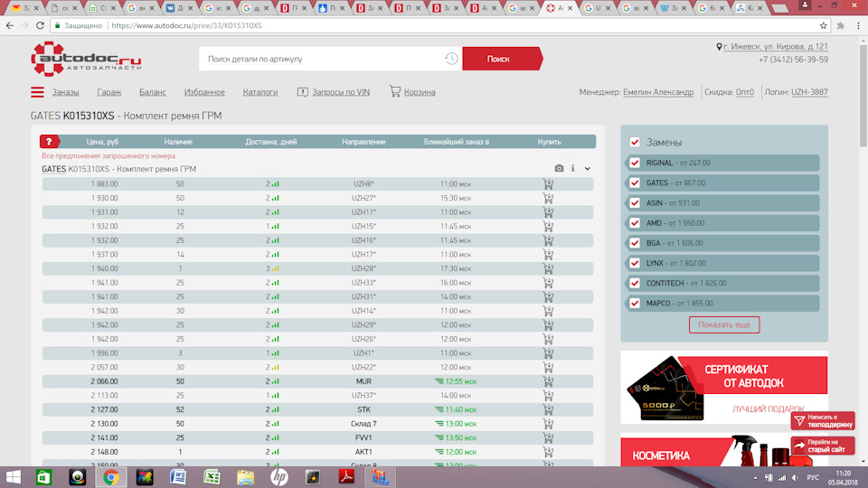
Task: Add the 1 883.00 UZH8 offer to cart
Action: (548, 183)
